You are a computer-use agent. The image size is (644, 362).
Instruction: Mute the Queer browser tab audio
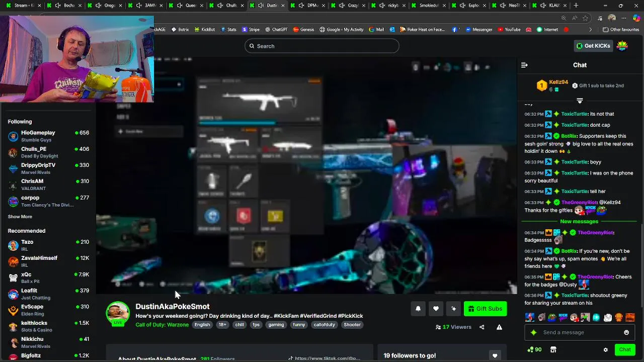click(180, 6)
